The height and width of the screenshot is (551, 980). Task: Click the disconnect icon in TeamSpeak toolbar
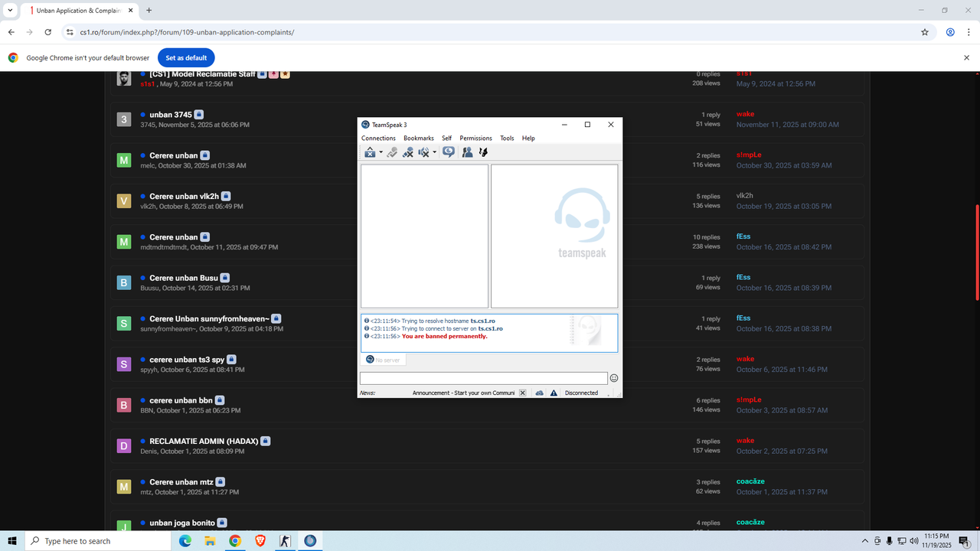pyautogui.click(x=370, y=152)
